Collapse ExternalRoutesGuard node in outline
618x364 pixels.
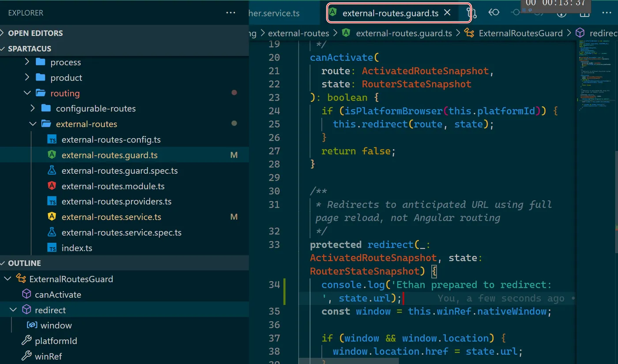pyautogui.click(x=8, y=278)
